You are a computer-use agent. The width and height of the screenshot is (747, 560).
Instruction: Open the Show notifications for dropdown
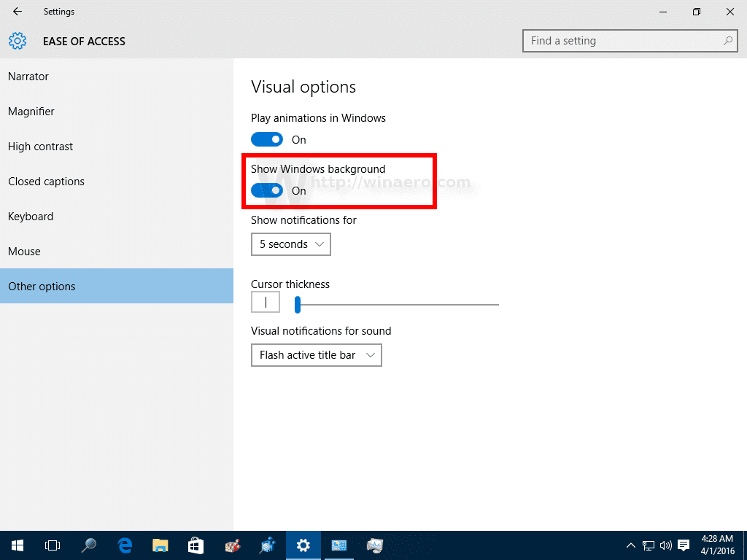[290, 244]
